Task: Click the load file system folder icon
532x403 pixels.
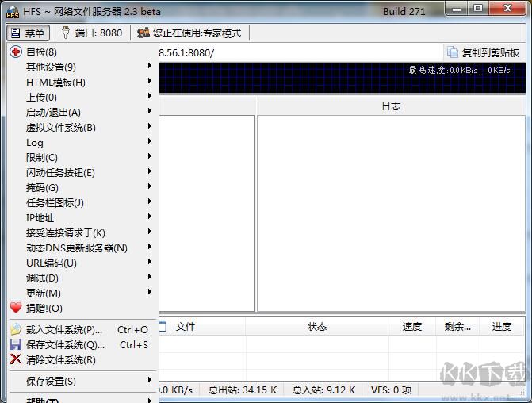Action: [16, 329]
